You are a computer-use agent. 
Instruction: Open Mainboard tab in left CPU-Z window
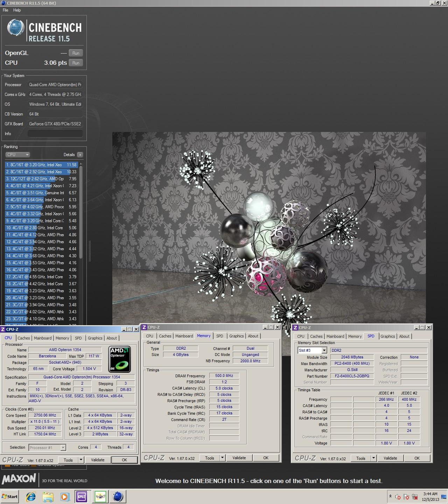(43, 338)
